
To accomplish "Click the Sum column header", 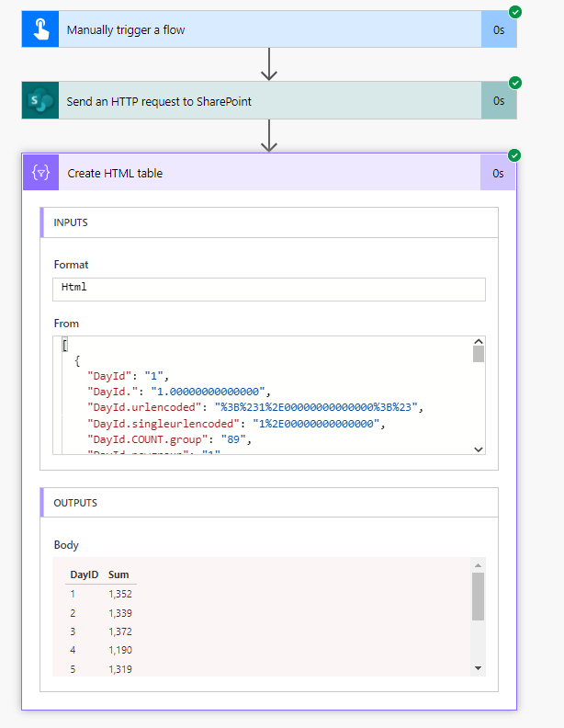I will pos(118,574).
